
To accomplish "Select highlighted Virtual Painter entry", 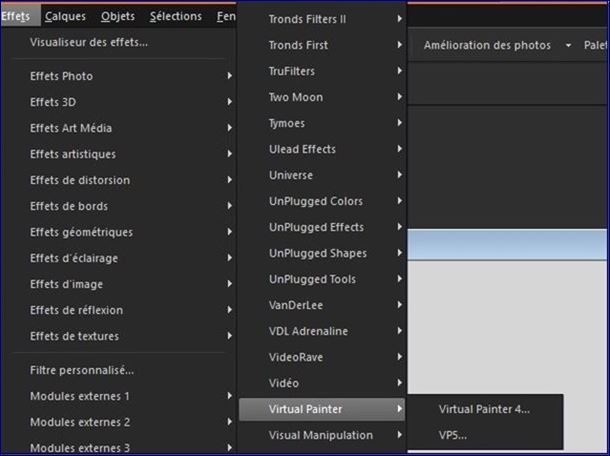I will pyautogui.click(x=322, y=409).
